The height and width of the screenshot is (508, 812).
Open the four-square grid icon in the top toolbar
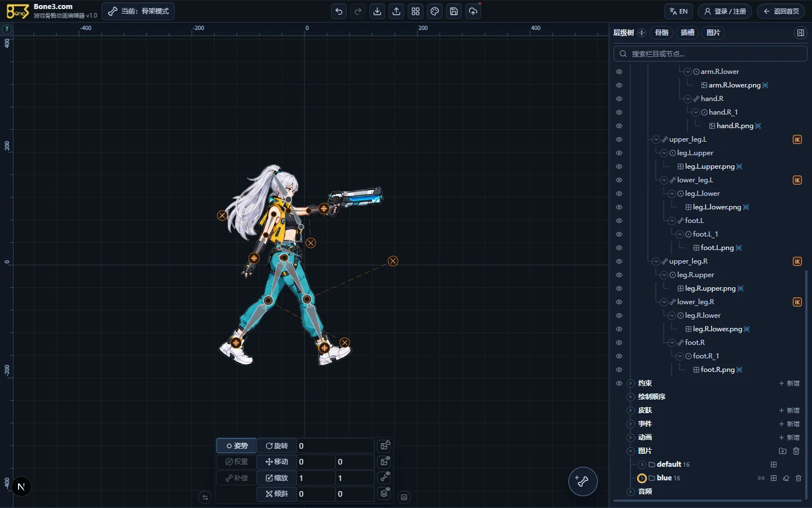click(x=416, y=11)
